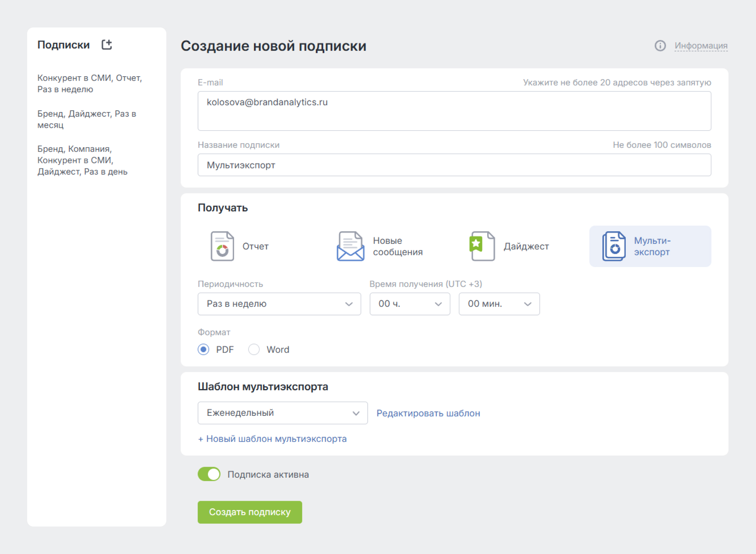Choose the Новые сообщения option label
The width and height of the screenshot is (756, 554).
tap(398, 246)
